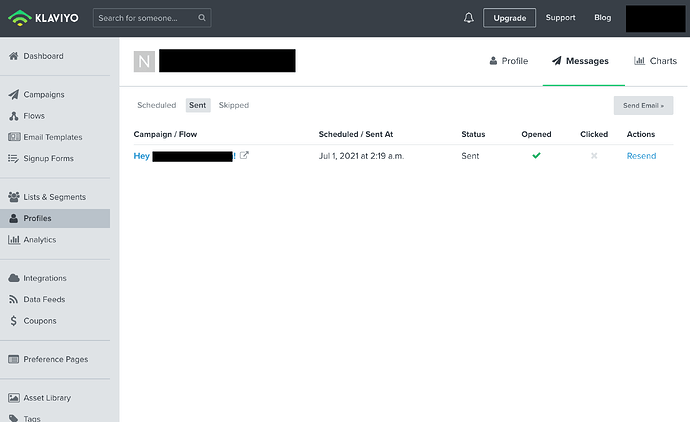Open the Asset Library

[x=47, y=398]
